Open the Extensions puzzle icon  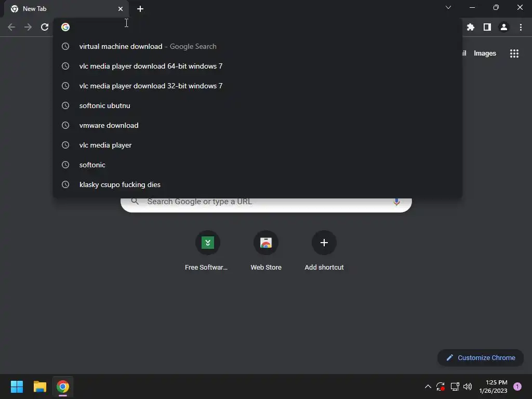pos(471,27)
